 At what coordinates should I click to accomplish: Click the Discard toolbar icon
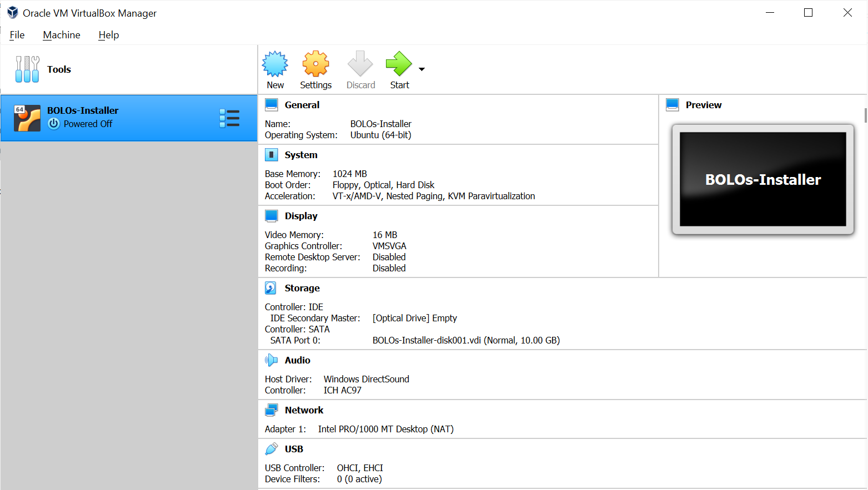point(360,64)
